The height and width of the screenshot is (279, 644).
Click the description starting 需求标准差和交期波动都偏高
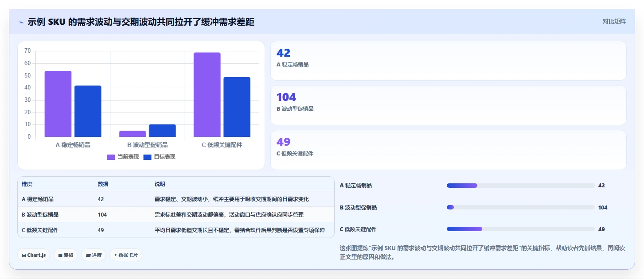tap(229, 215)
